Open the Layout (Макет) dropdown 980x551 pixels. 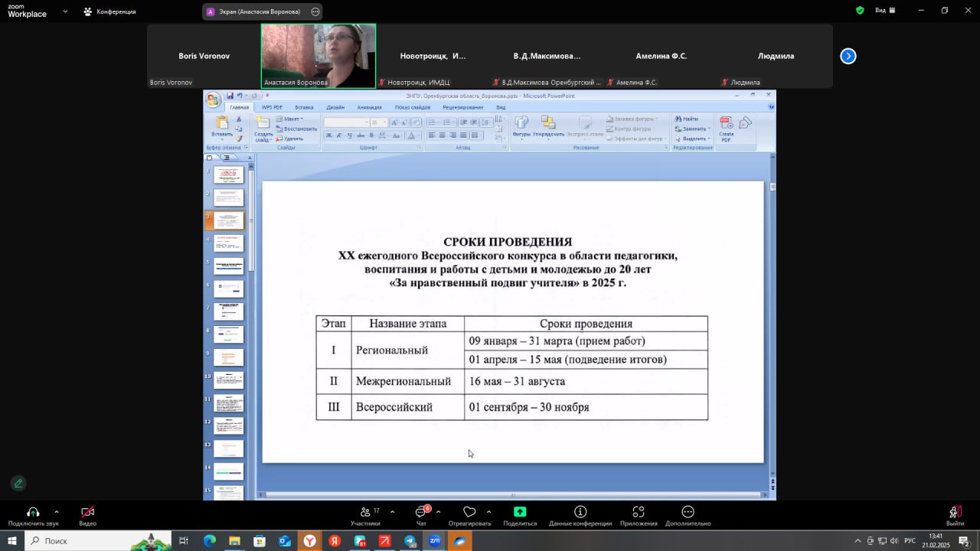(x=289, y=119)
